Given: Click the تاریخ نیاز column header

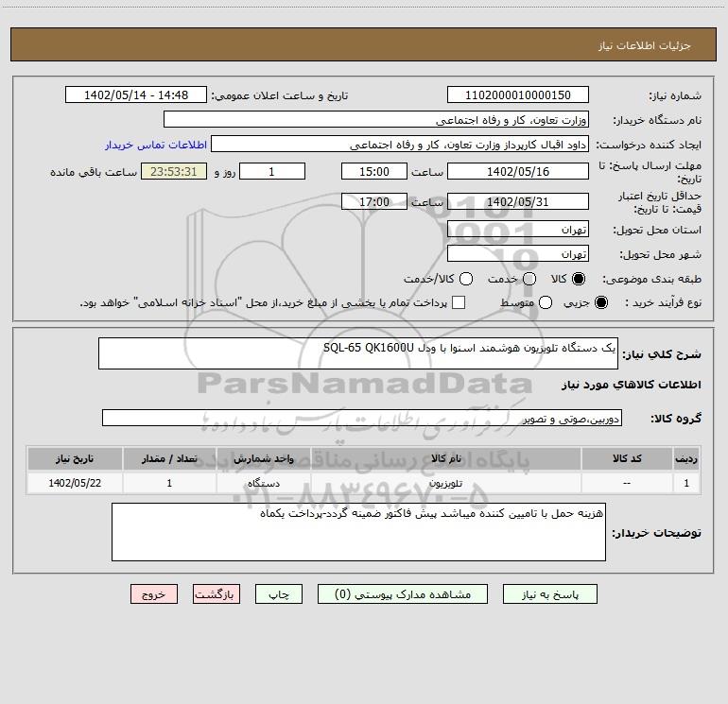Looking at the screenshot, I should [x=75, y=458].
